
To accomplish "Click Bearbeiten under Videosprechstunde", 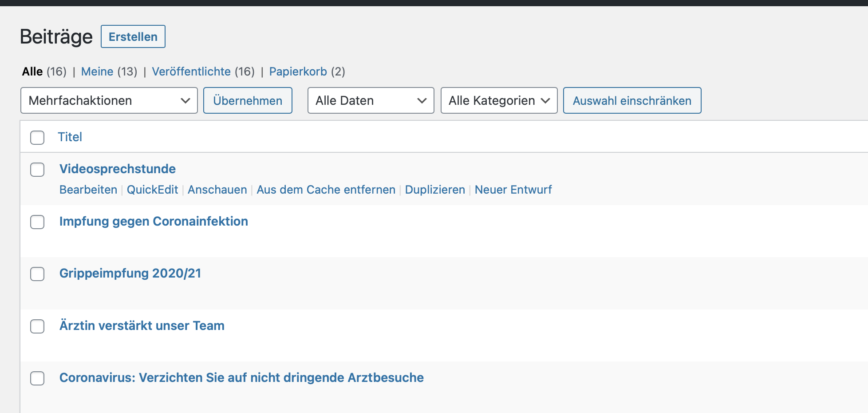I will [88, 190].
